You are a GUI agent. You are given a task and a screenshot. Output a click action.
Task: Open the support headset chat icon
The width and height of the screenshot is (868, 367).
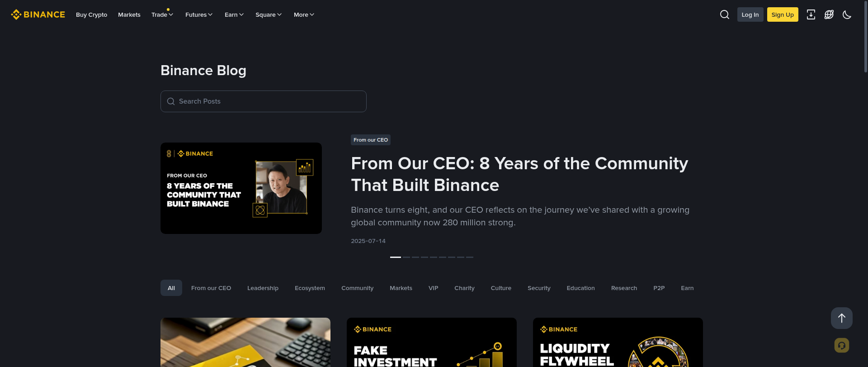[x=842, y=345]
